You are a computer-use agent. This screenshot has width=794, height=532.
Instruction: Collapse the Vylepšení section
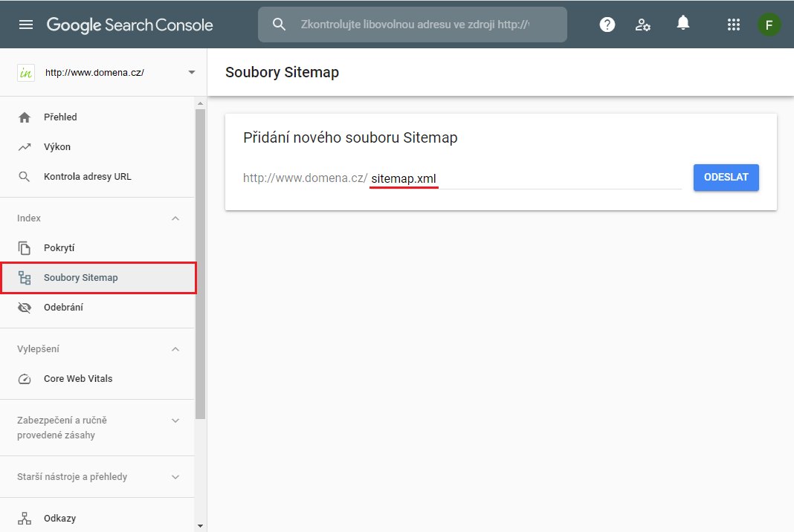click(x=175, y=349)
